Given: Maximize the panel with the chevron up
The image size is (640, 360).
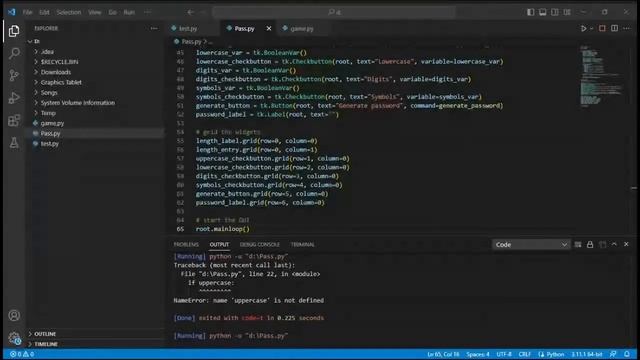Looking at the screenshot, I should 614,244.
